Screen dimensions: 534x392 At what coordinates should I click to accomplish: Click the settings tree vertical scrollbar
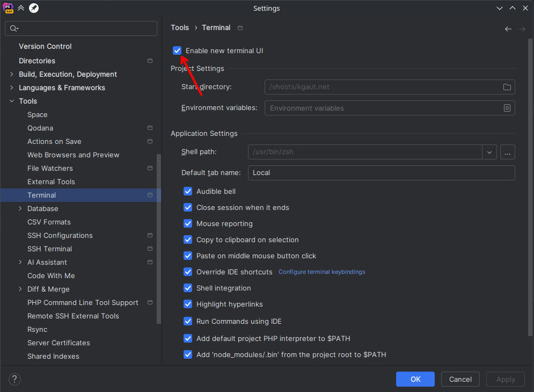point(159,239)
